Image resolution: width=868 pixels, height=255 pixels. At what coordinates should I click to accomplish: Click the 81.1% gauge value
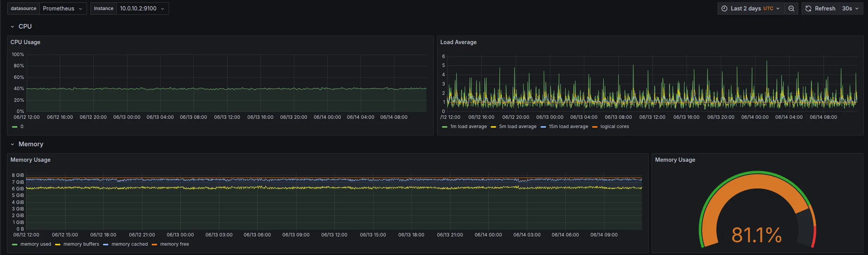point(757,235)
